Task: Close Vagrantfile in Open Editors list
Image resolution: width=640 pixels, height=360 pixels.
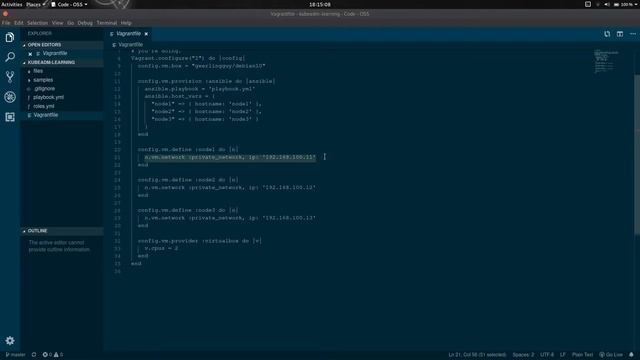Action: click(30, 53)
